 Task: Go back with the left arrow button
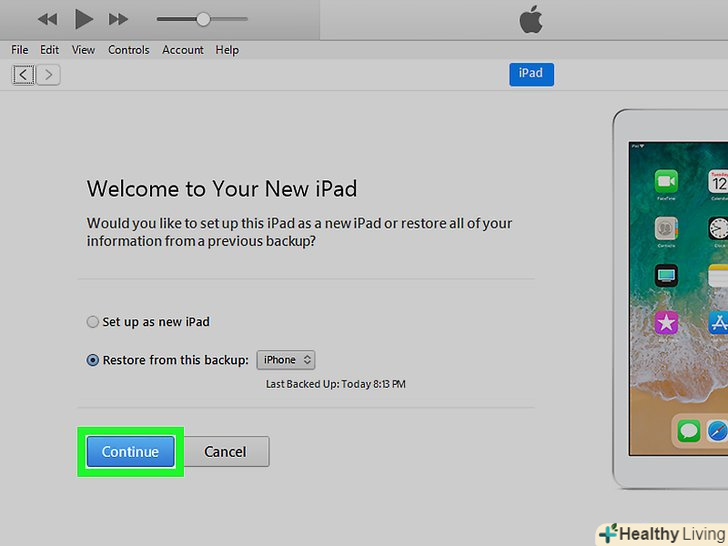(23, 75)
